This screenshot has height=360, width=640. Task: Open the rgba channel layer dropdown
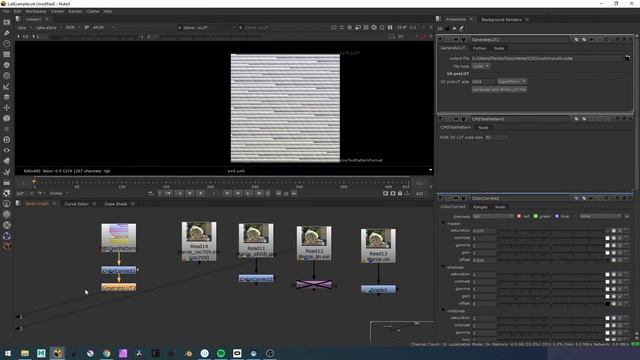click(x=24, y=27)
